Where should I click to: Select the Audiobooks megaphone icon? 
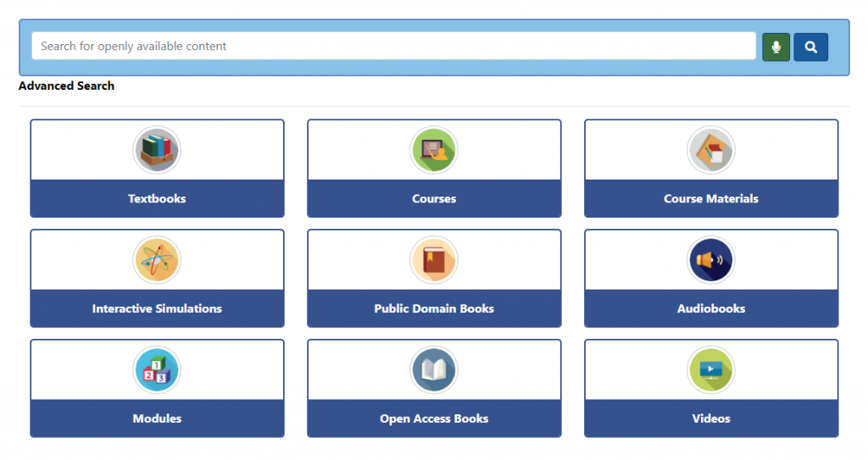pyautogui.click(x=710, y=260)
